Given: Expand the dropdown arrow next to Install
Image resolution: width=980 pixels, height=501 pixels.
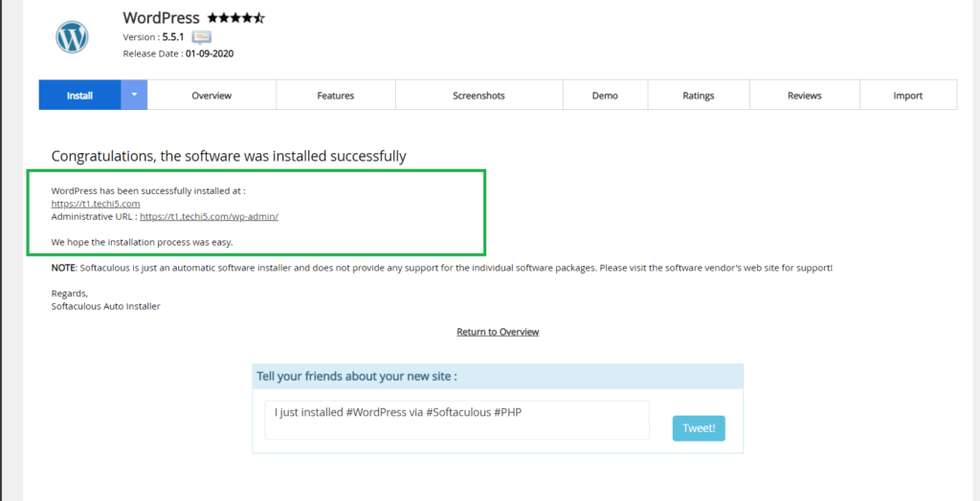Looking at the screenshot, I should point(134,96).
